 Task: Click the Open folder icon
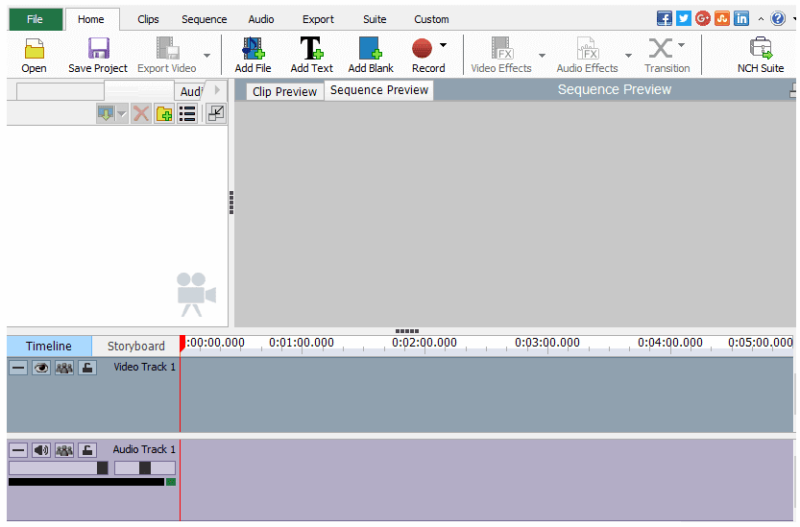click(34, 49)
